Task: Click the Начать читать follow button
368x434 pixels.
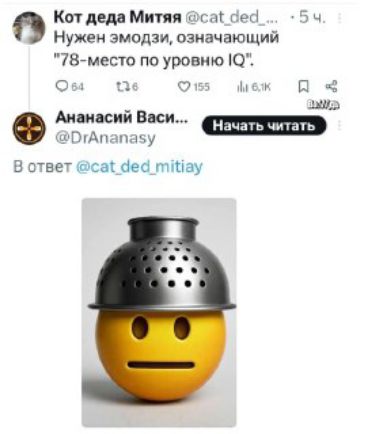Action: tap(264, 126)
